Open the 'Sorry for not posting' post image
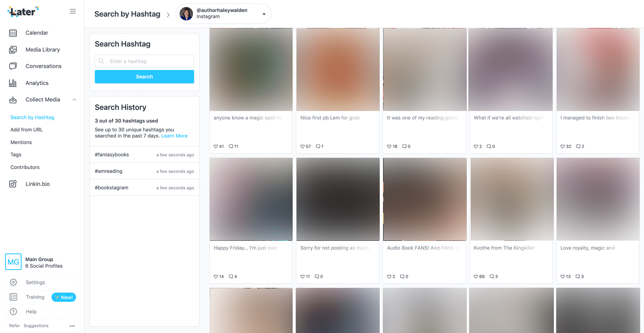This screenshot has width=644, height=333. pos(338,199)
